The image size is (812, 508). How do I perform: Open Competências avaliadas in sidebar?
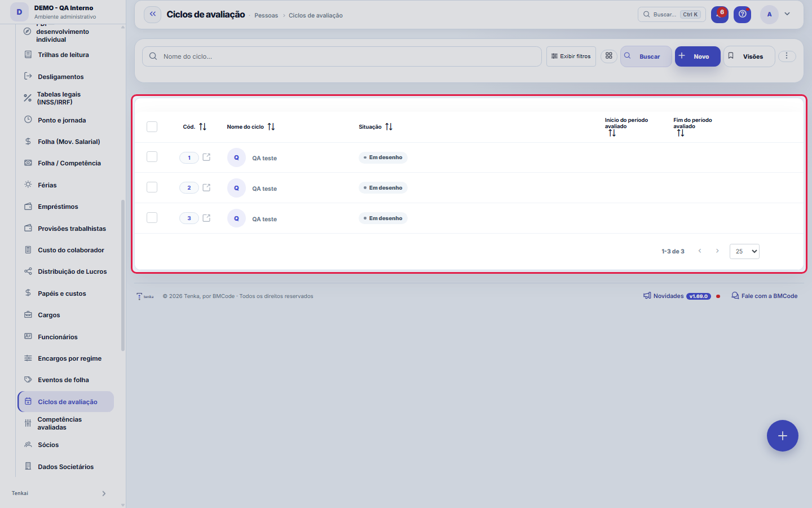point(60,423)
